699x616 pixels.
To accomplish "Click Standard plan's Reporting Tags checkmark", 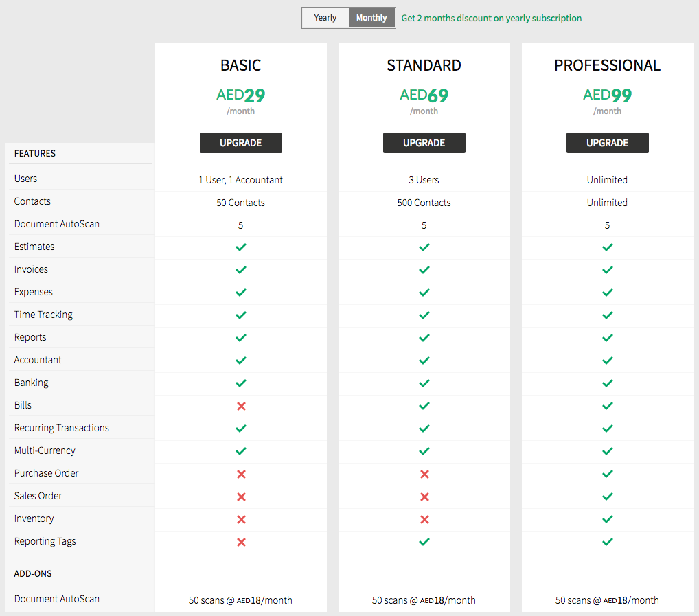I will pyautogui.click(x=424, y=542).
